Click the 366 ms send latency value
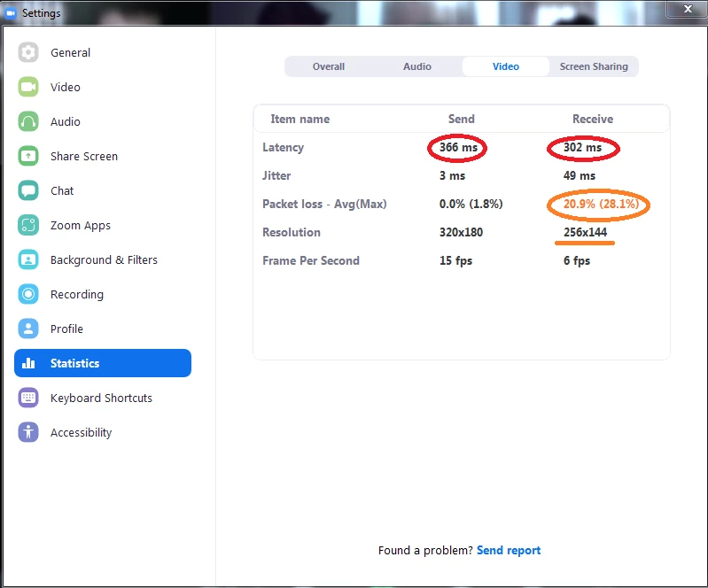Image resolution: width=708 pixels, height=588 pixels. click(458, 147)
